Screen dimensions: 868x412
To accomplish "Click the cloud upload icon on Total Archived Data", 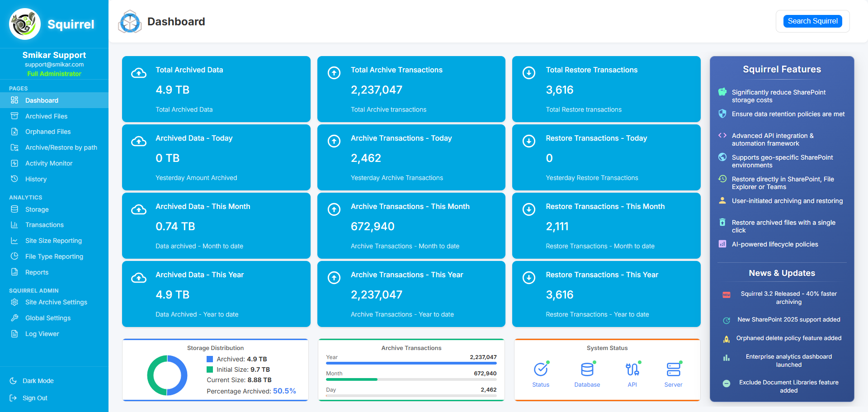I will click(x=139, y=73).
